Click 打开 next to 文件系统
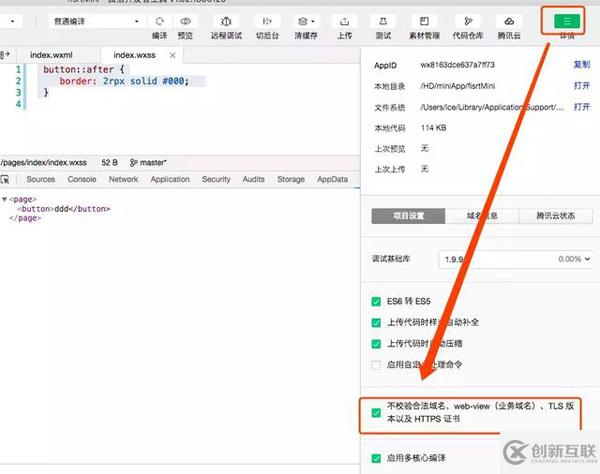 coord(582,107)
